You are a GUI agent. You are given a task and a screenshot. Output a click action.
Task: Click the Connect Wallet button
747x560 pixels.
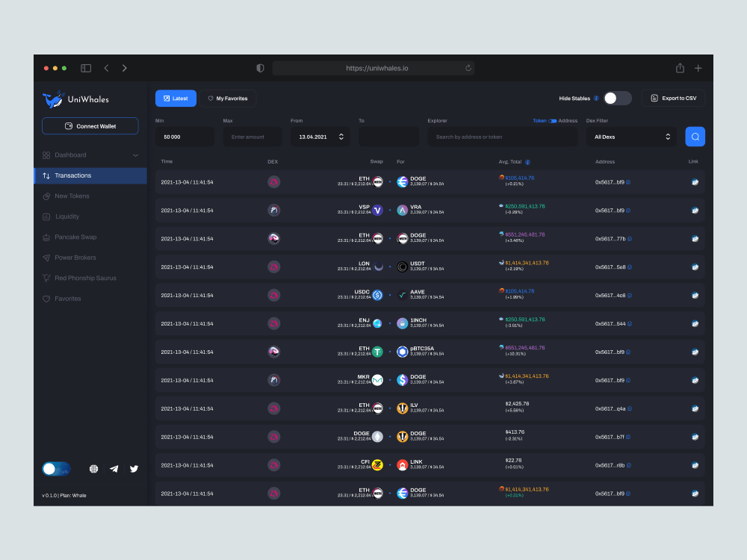(x=90, y=126)
